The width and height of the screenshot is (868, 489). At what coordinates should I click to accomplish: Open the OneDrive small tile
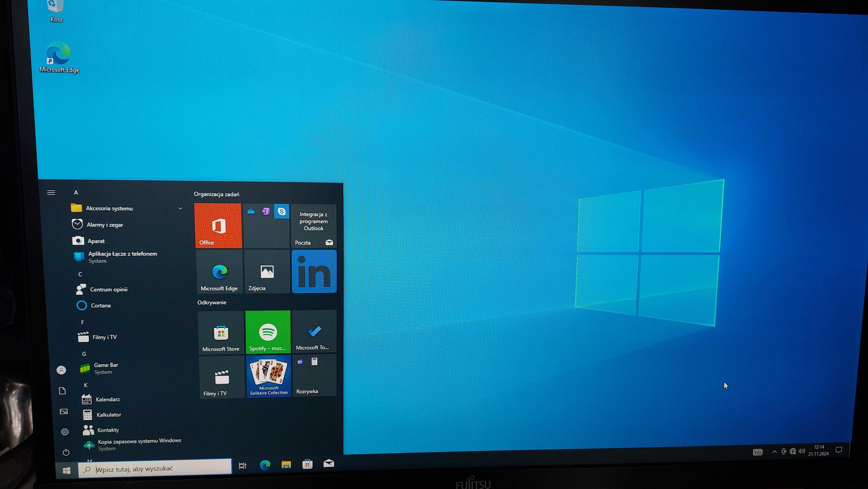tap(251, 211)
